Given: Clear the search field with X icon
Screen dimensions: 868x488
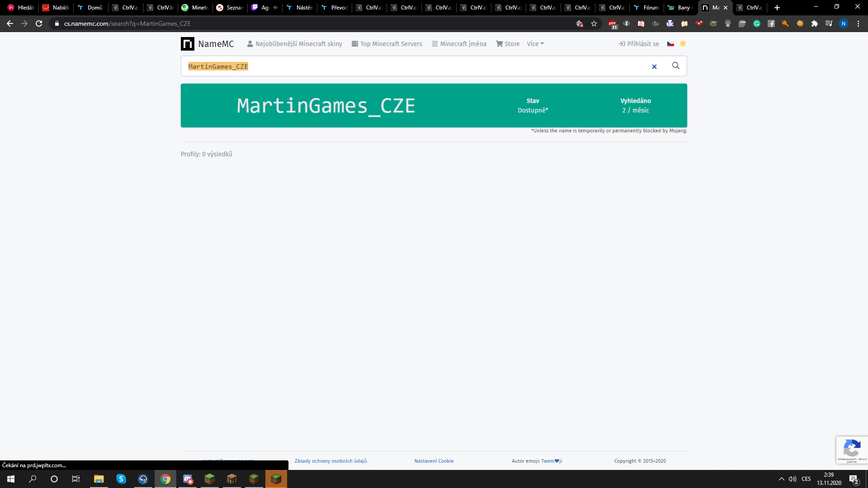Looking at the screenshot, I should coord(654,67).
